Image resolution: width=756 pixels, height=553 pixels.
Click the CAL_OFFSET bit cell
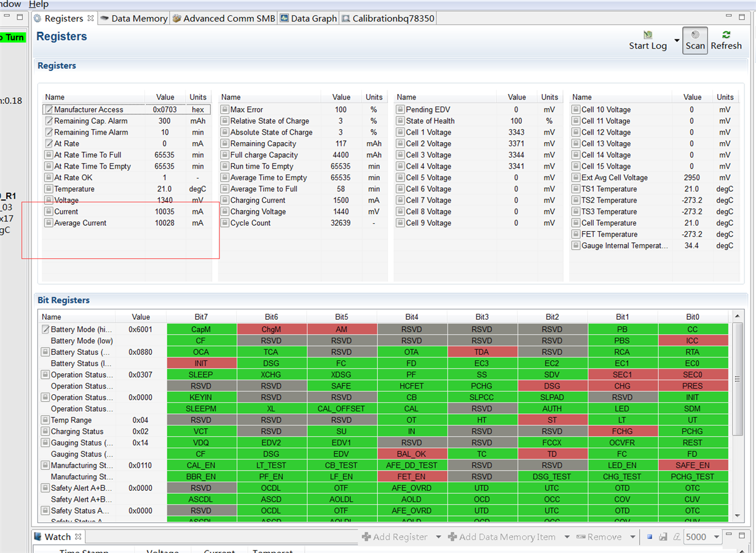point(342,409)
